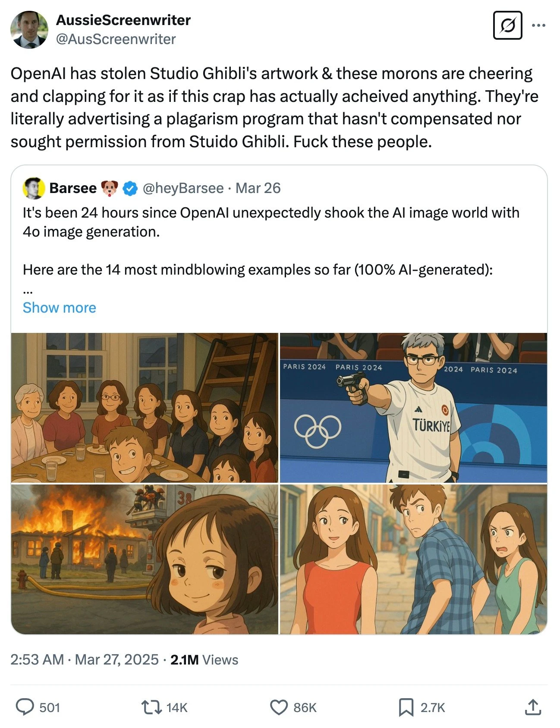Open the Türkiye Olympic shooter image

413,408
